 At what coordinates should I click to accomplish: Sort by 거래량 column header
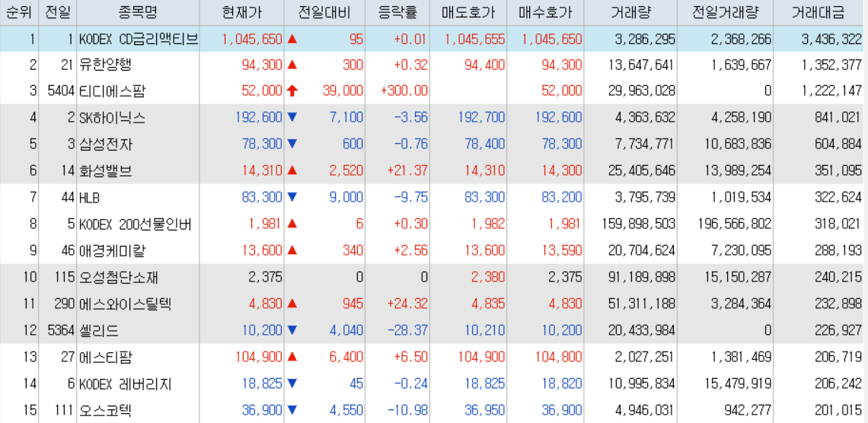click(x=630, y=13)
